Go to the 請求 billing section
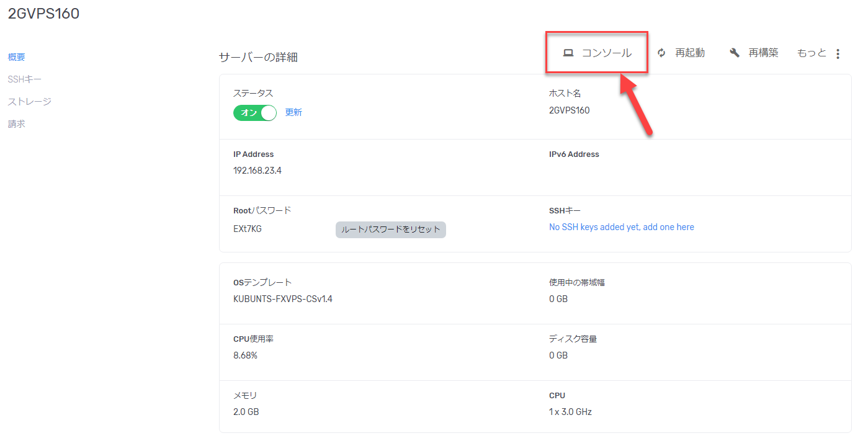 coord(15,123)
